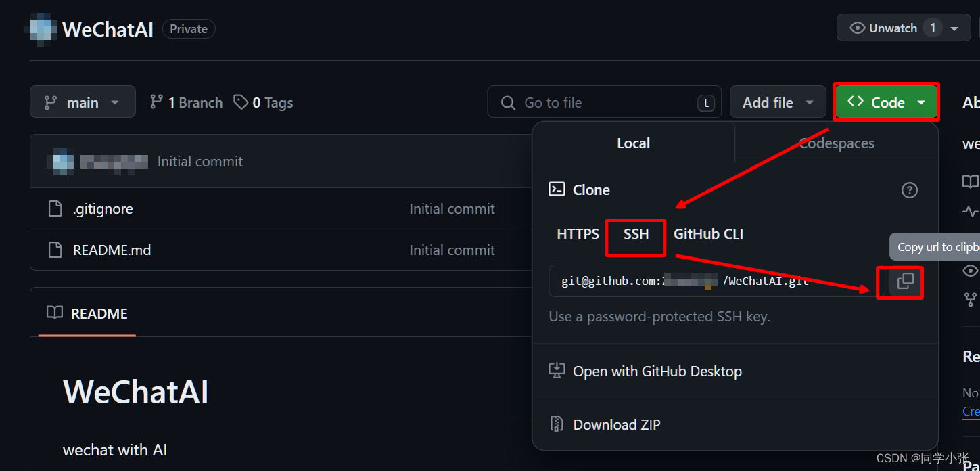The image size is (980, 471).
Task: Copy the SSH clone URL to clipboard
Action: click(905, 282)
